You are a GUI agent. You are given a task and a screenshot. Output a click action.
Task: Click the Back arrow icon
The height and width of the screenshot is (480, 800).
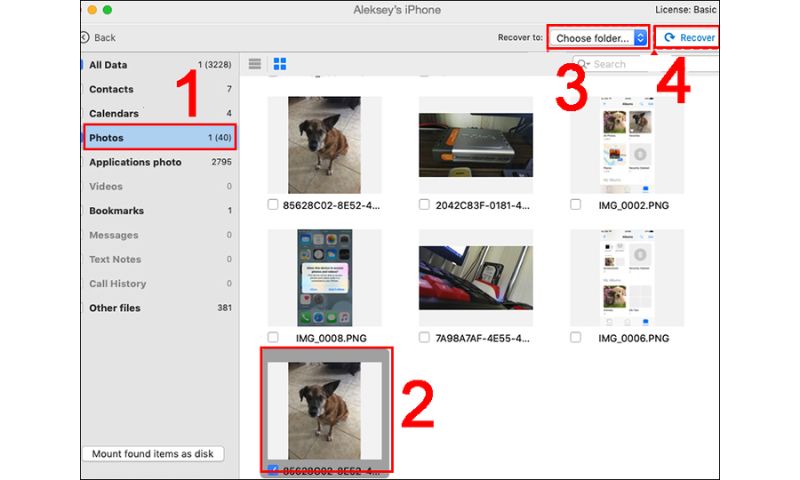pyautogui.click(x=85, y=37)
